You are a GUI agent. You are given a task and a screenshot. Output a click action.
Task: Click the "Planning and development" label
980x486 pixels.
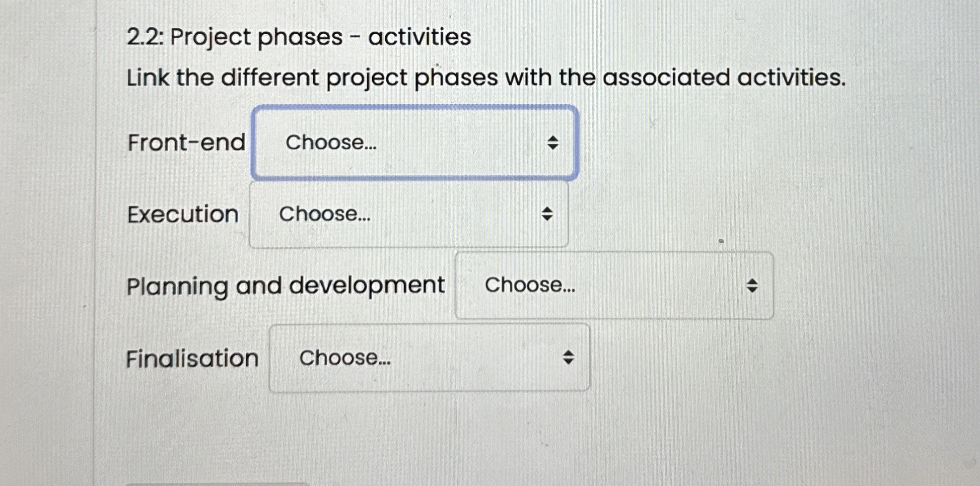[286, 286]
